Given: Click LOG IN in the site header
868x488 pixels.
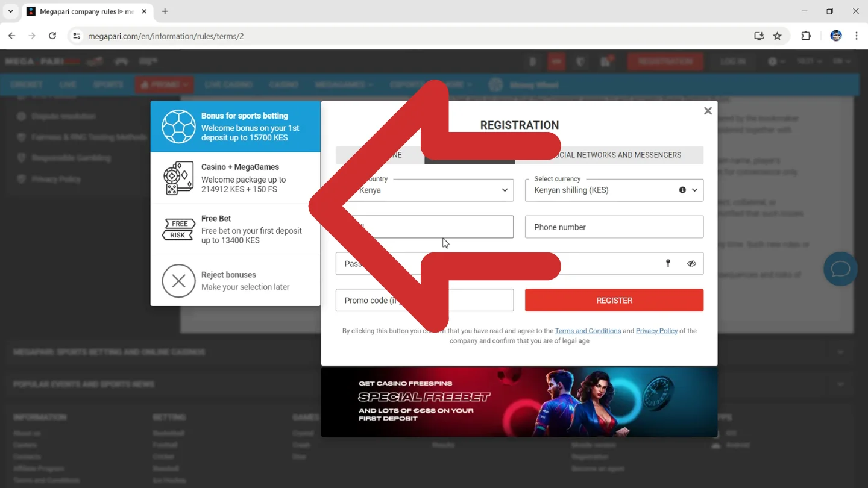Looking at the screenshot, I should [x=733, y=61].
